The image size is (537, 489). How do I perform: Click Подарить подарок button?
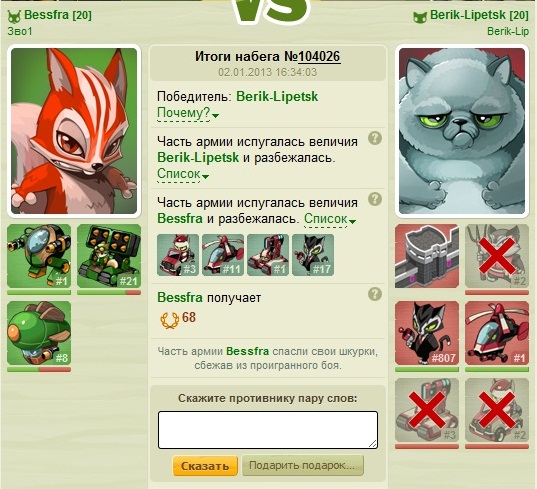tap(302, 465)
